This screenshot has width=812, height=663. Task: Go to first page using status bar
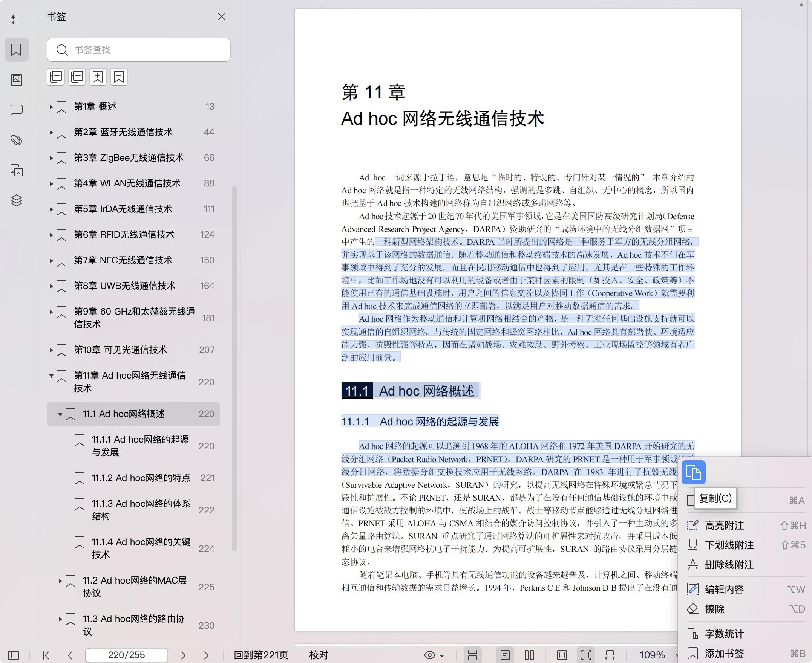click(x=46, y=655)
